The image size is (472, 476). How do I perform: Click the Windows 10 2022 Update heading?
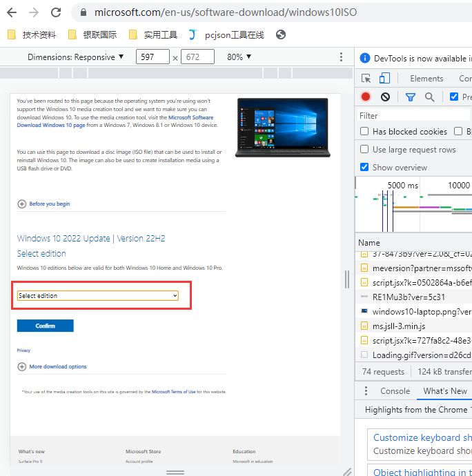click(91, 238)
